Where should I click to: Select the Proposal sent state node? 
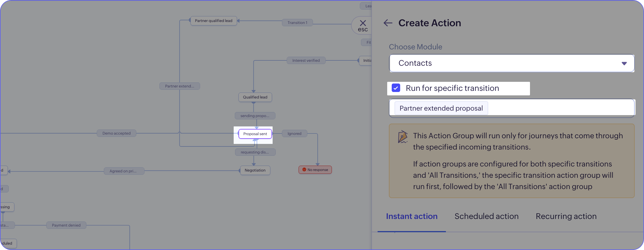click(x=255, y=134)
